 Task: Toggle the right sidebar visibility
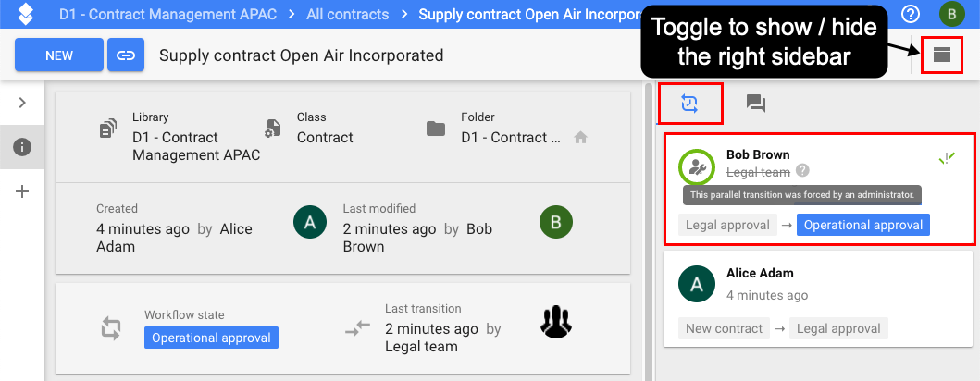coord(941,55)
